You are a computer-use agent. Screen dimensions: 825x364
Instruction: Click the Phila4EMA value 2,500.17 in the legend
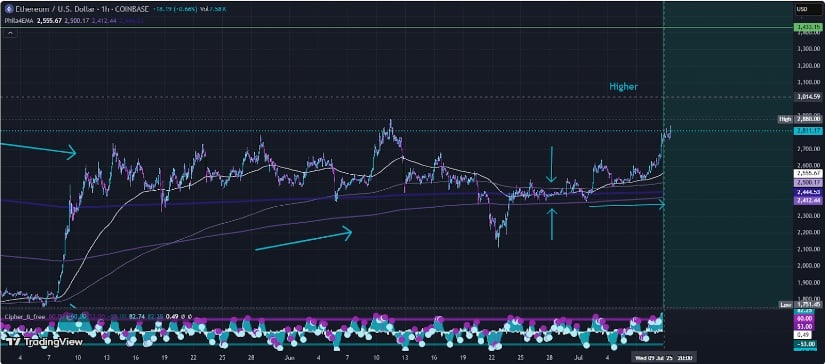pyautogui.click(x=77, y=21)
